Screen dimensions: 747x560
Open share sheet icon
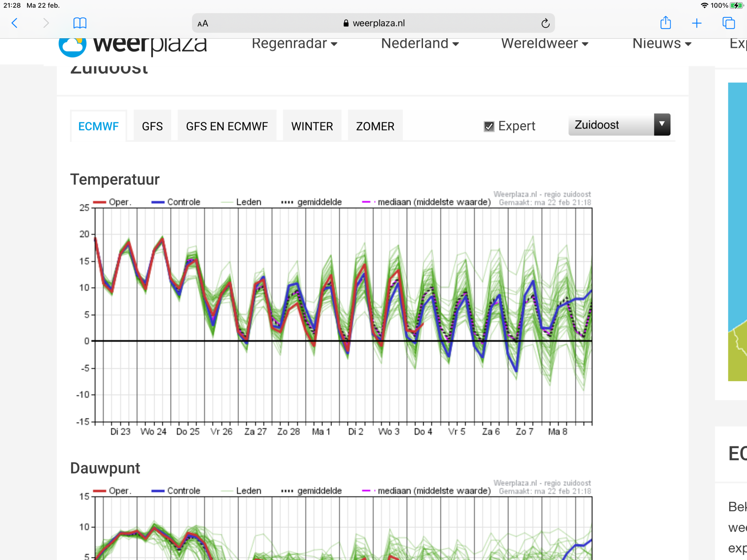(x=665, y=23)
